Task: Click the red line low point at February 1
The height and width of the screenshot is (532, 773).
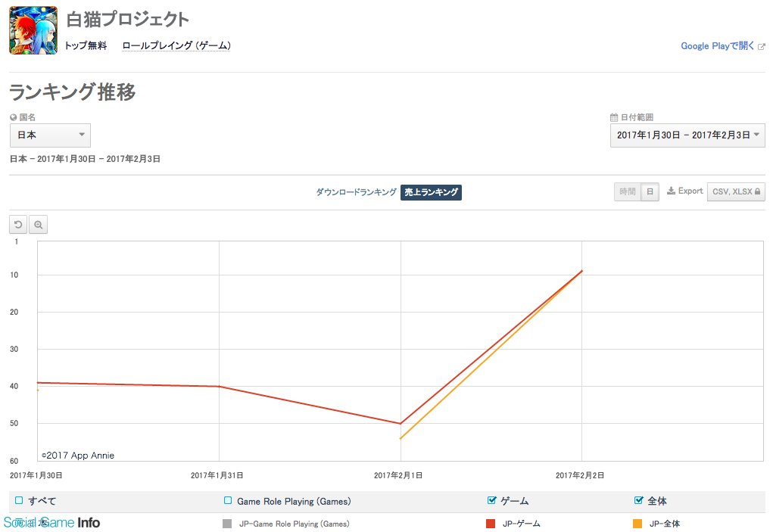Action: (401, 424)
